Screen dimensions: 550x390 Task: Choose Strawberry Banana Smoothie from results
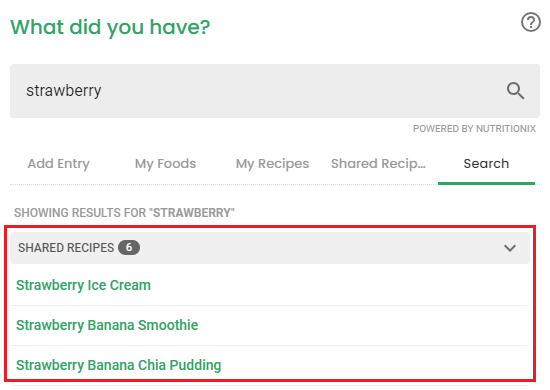pos(107,325)
